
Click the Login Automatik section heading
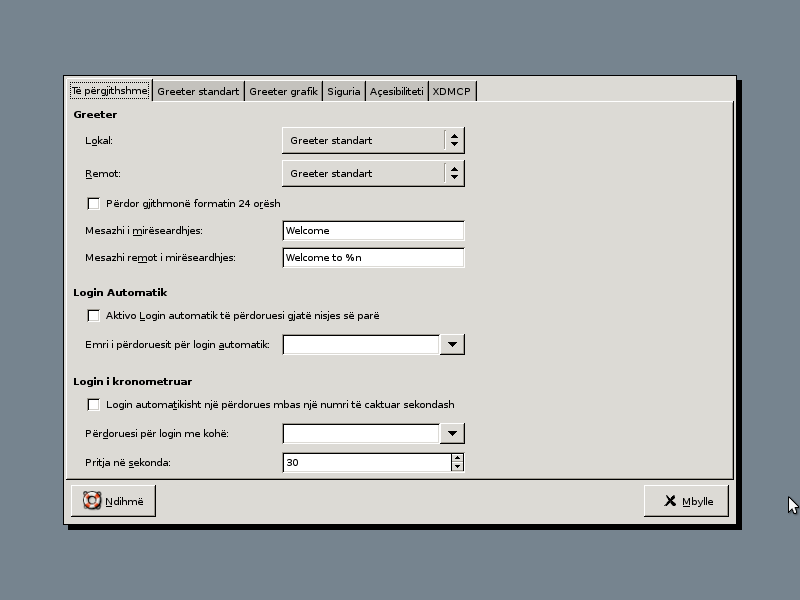click(120, 292)
